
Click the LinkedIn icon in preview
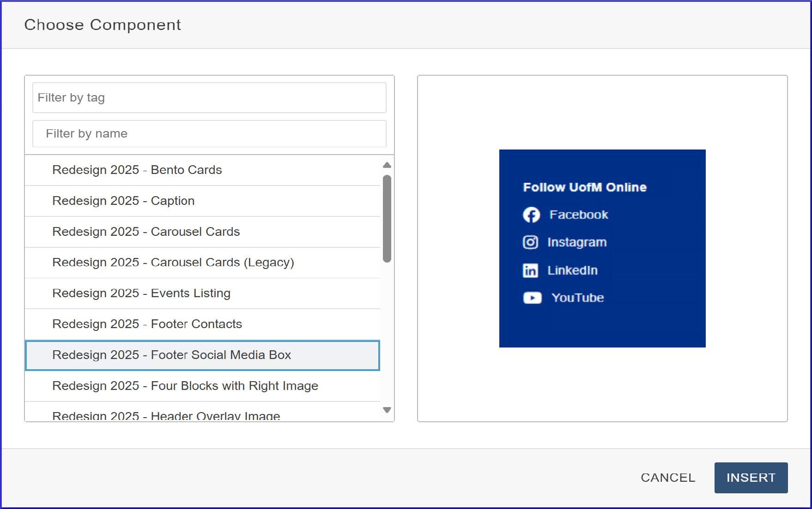(x=530, y=270)
